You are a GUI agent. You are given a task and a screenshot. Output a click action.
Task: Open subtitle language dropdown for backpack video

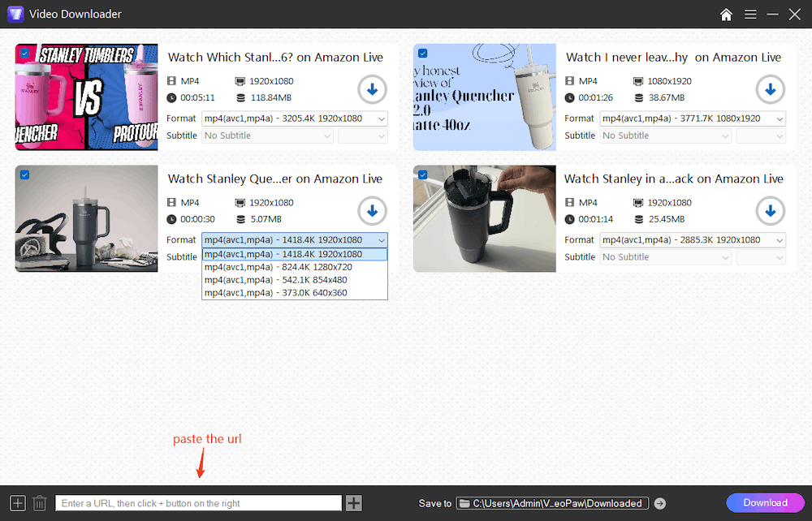(761, 257)
